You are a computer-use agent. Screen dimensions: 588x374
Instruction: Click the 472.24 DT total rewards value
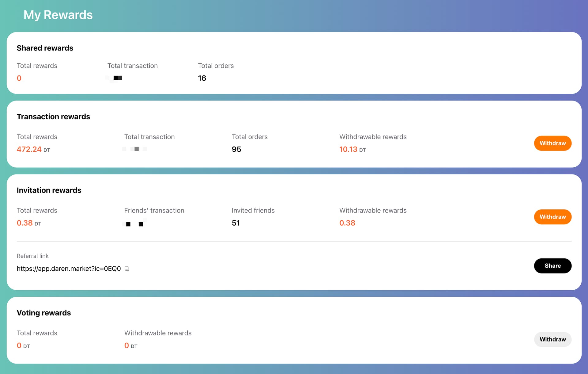[x=33, y=149]
